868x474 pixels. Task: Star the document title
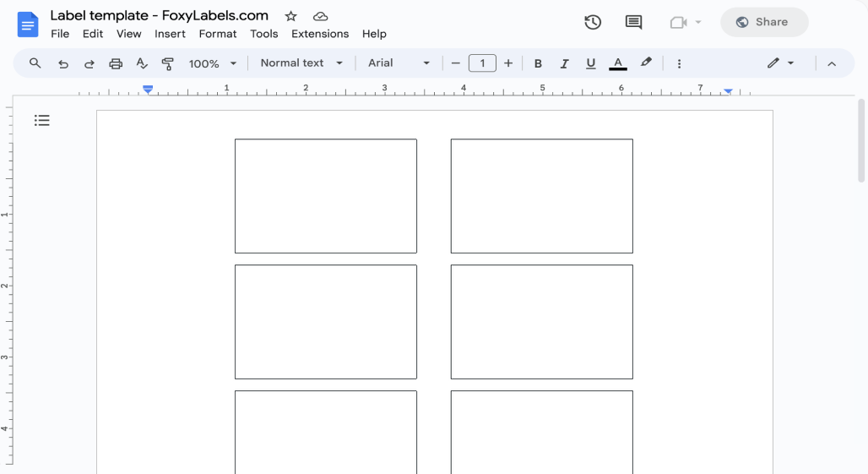click(290, 17)
